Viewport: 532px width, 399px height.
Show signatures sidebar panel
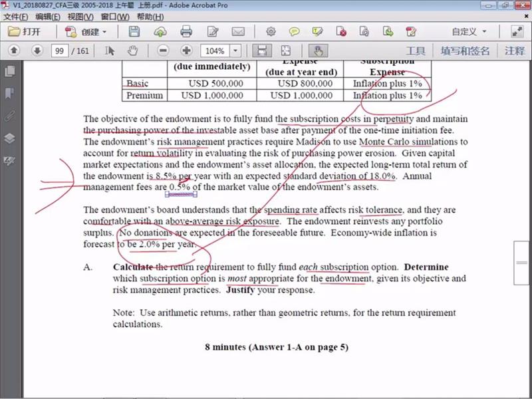[10, 160]
